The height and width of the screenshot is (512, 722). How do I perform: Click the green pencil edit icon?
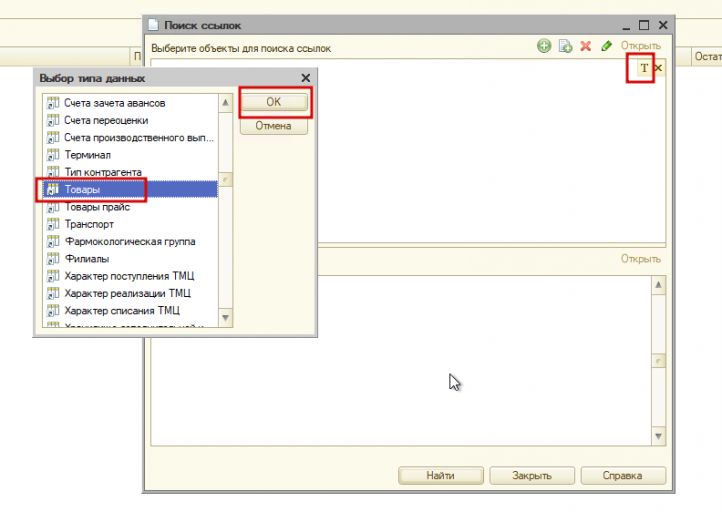pyautogui.click(x=606, y=46)
